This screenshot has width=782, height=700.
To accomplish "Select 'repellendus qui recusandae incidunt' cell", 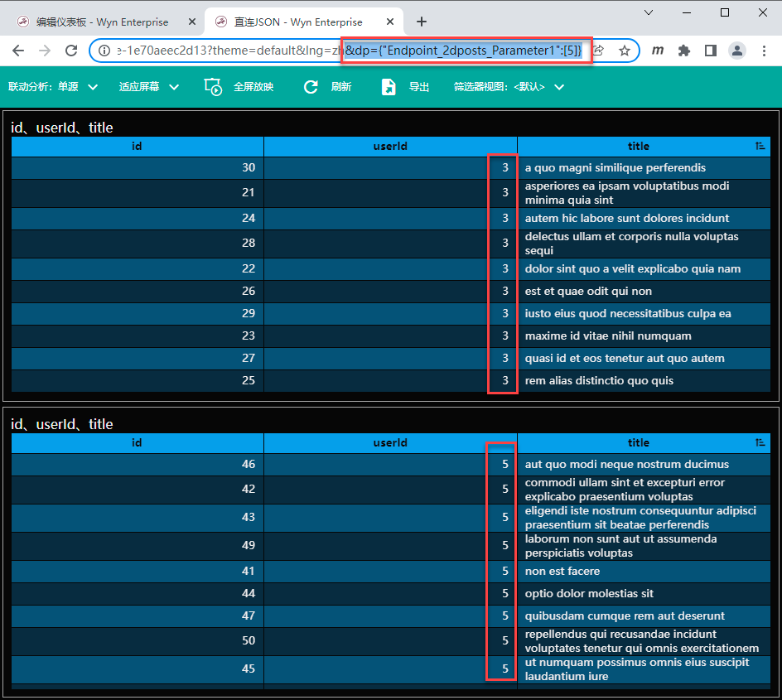I will 644,641.
